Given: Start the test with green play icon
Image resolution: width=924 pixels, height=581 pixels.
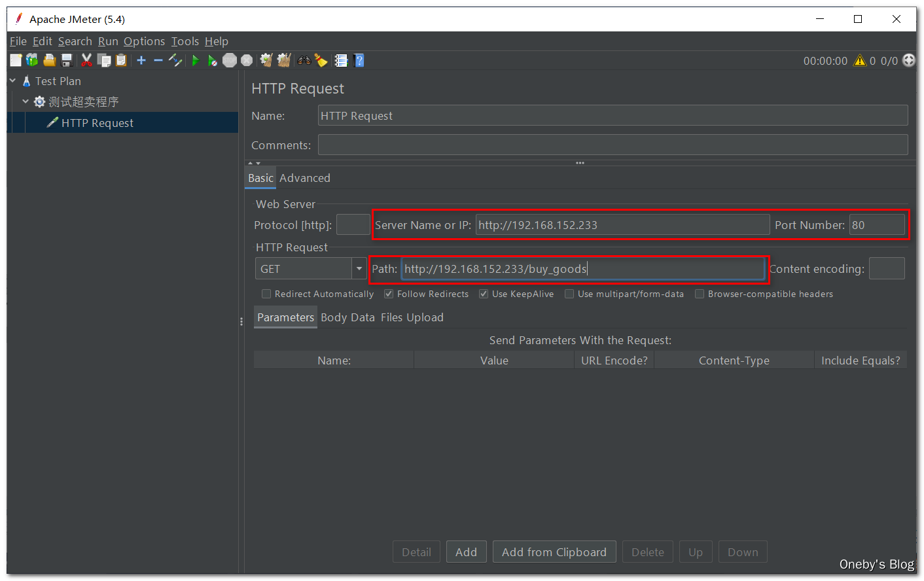Looking at the screenshot, I should 195,60.
